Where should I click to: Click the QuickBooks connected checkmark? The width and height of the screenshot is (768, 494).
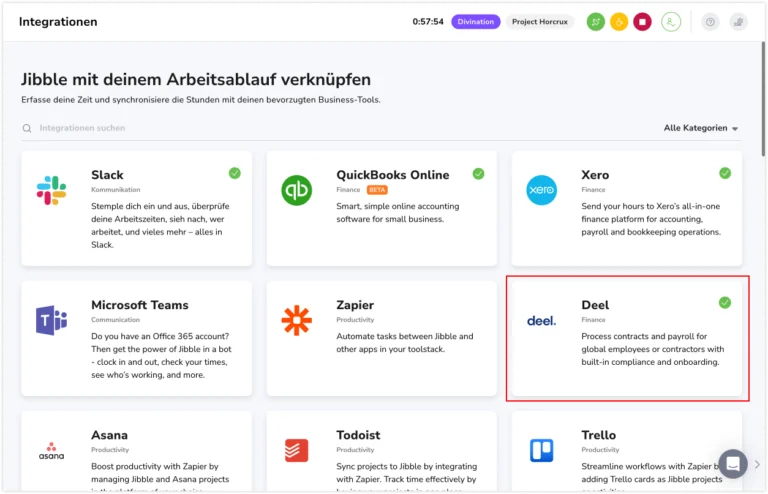click(x=479, y=174)
